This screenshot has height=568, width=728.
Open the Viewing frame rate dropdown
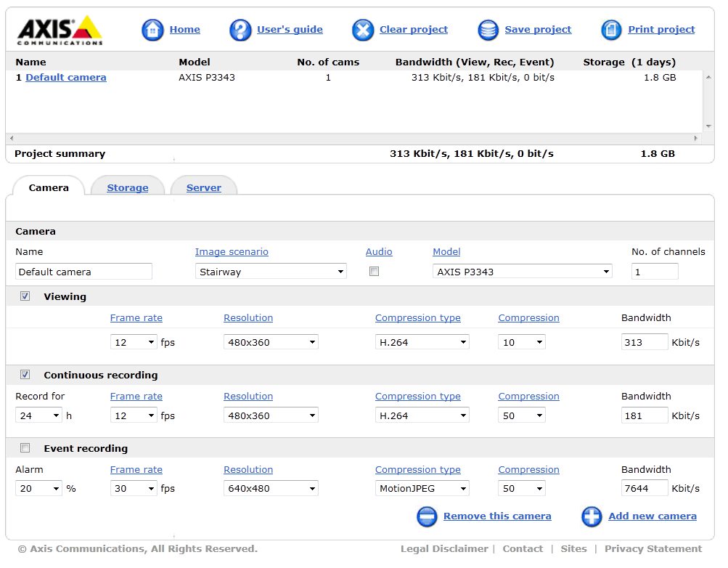pos(134,342)
